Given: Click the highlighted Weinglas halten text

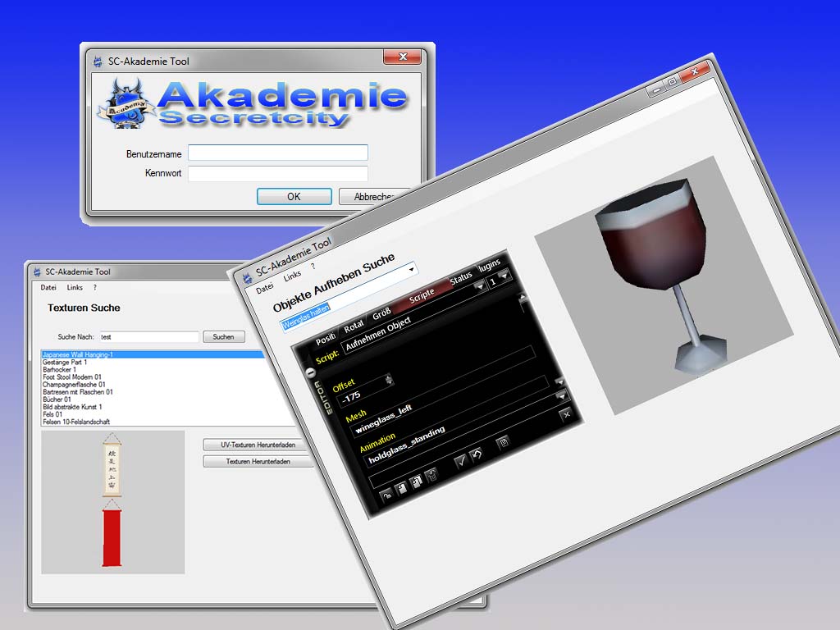Looking at the screenshot, I should [x=305, y=317].
